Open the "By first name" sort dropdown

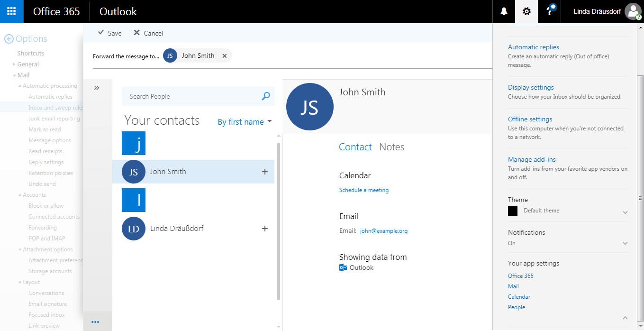click(x=245, y=122)
